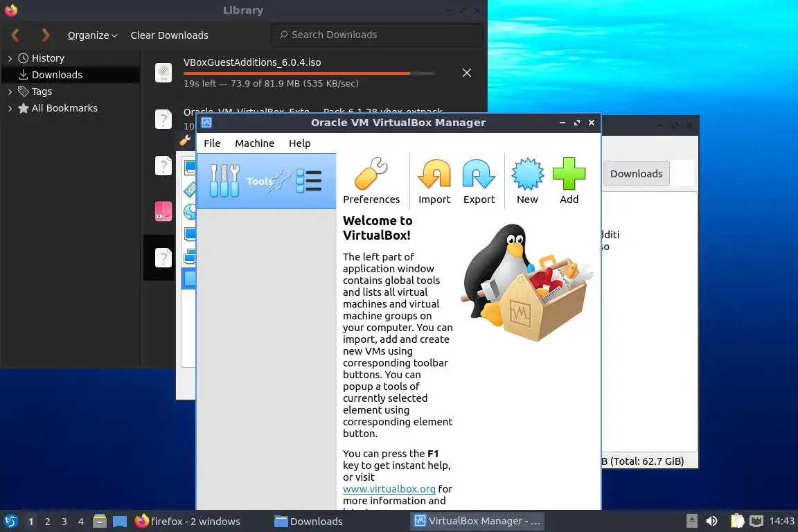Select VBoxGuestAdditions_6.0.4.iso filename
This screenshot has height=532, width=798.
click(252, 62)
